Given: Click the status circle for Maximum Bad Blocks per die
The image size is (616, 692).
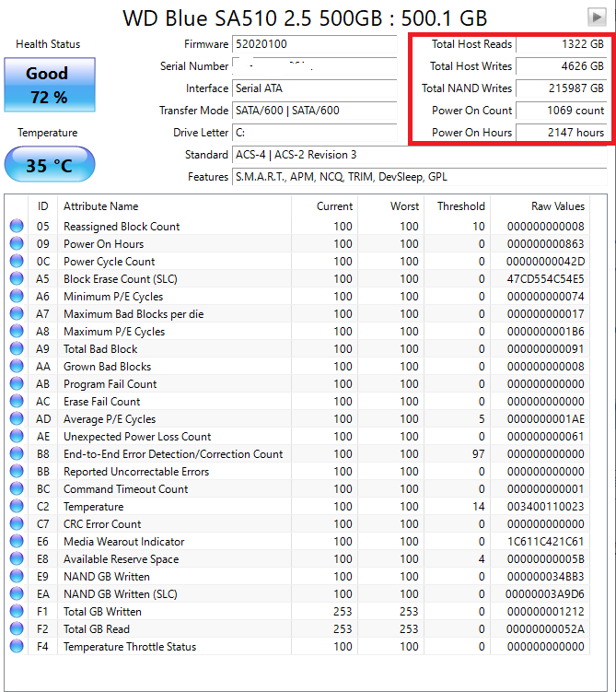Looking at the screenshot, I should point(17,314).
